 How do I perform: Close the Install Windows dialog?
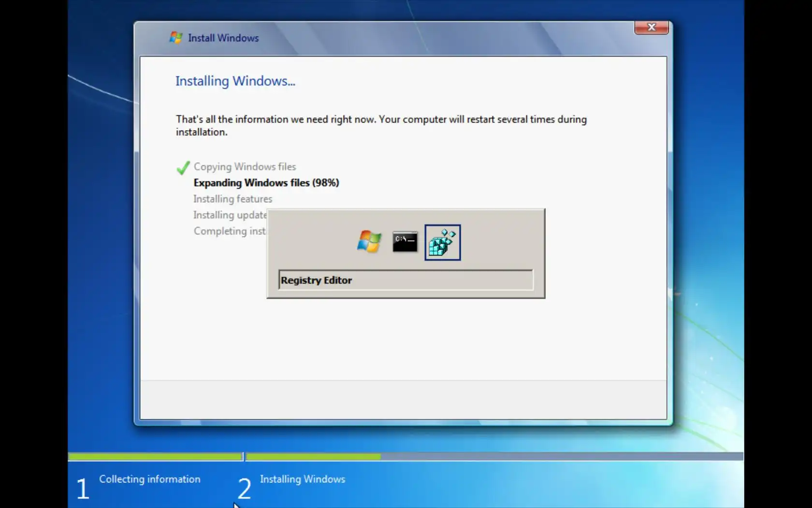(652, 28)
